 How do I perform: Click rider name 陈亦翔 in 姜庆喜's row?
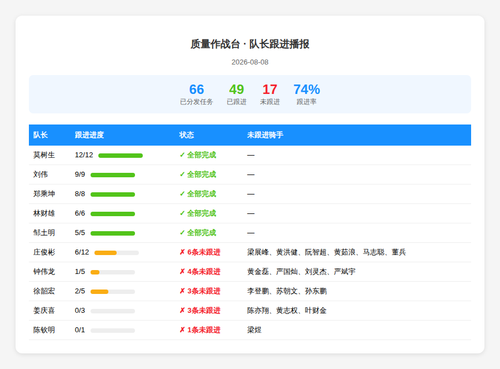258,310
